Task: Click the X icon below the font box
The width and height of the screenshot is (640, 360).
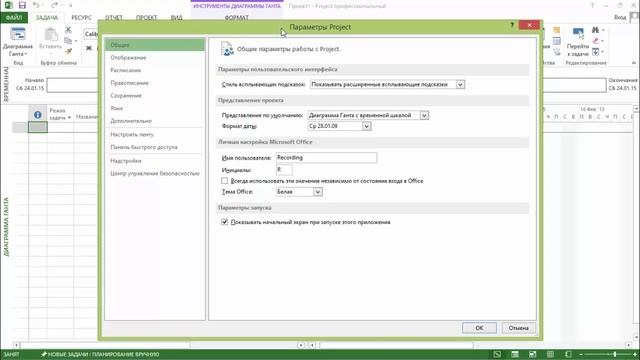Action: pos(89,48)
